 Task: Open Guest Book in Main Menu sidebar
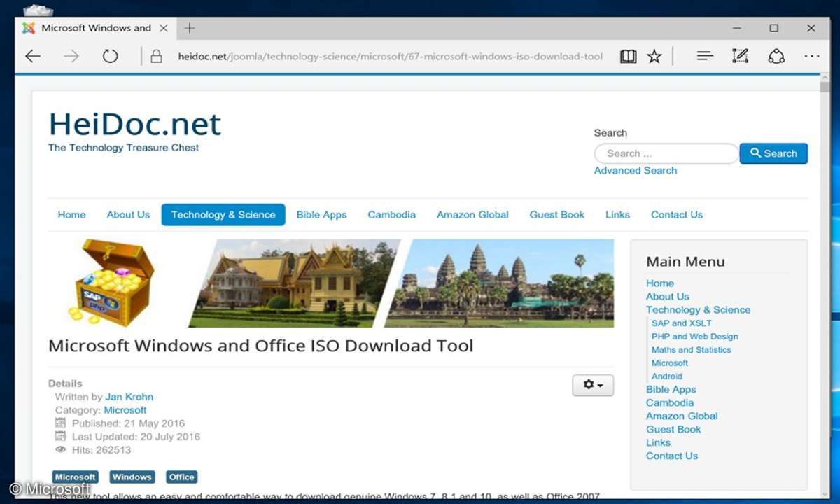[x=673, y=430]
